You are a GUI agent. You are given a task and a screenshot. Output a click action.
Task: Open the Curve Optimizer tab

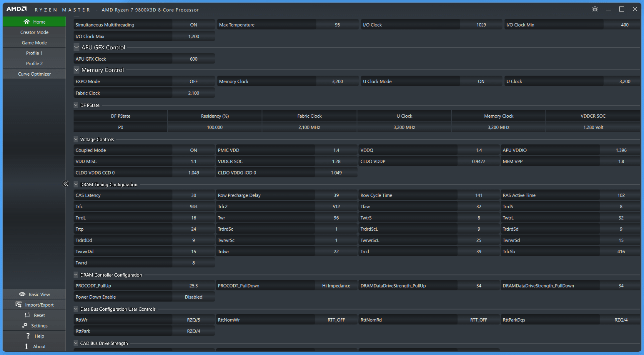click(34, 74)
